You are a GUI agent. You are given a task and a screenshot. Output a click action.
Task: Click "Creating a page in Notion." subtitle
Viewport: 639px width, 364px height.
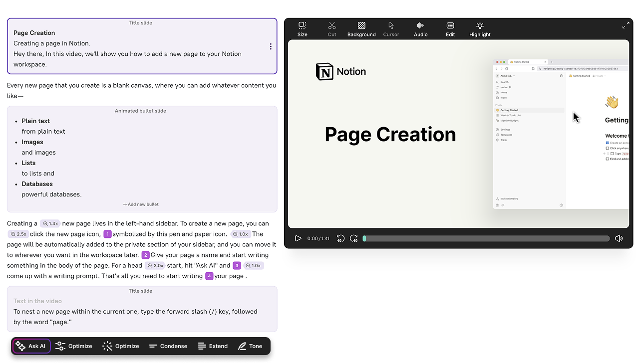point(52,43)
